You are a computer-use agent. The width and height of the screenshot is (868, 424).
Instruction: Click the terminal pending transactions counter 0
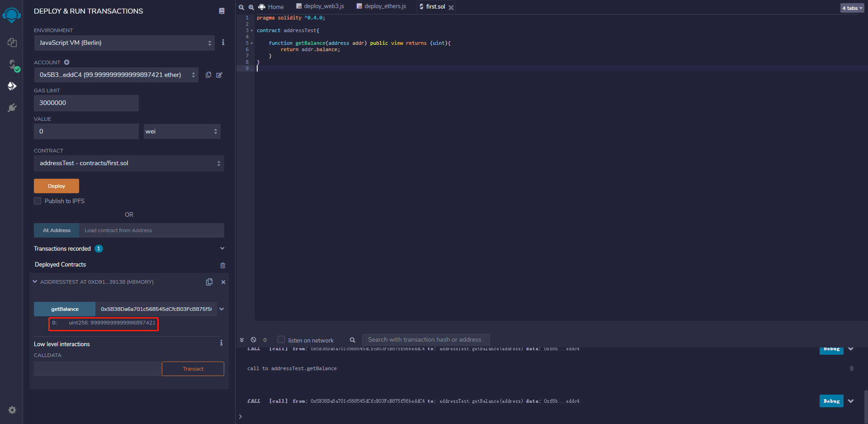pos(265,340)
